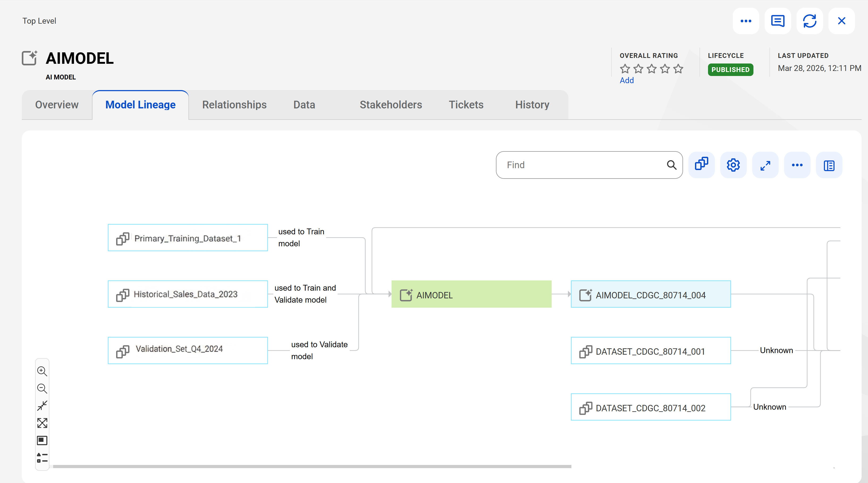
Task: Rate with the fifth star
Action: tap(678, 69)
